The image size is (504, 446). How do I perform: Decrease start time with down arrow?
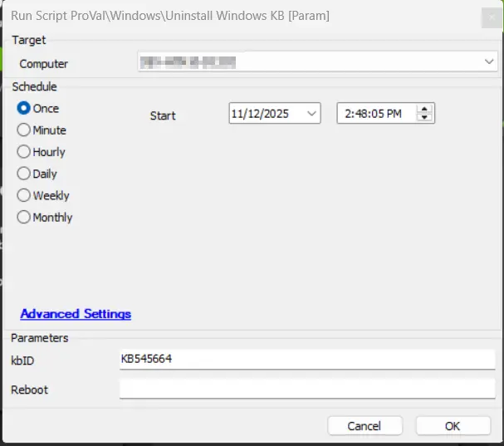point(425,119)
